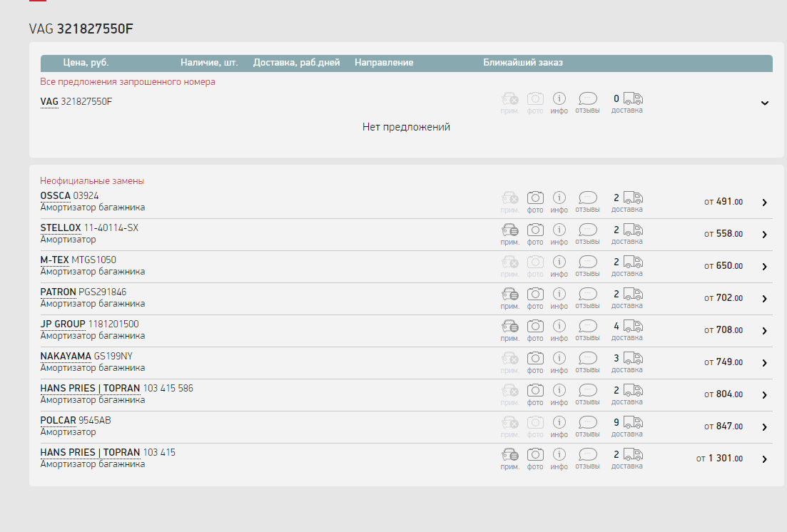
Task: Expand offers for OSSCA 03924
Action: [764, 203]
